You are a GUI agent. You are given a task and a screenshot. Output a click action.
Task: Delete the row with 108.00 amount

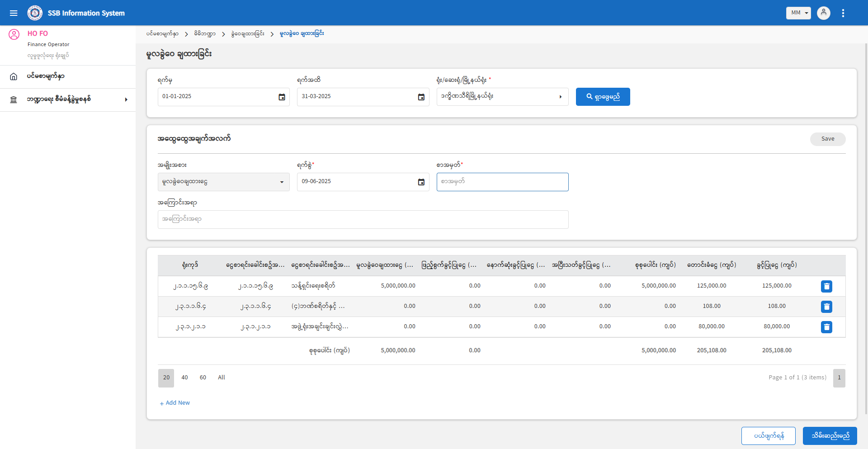826,307
